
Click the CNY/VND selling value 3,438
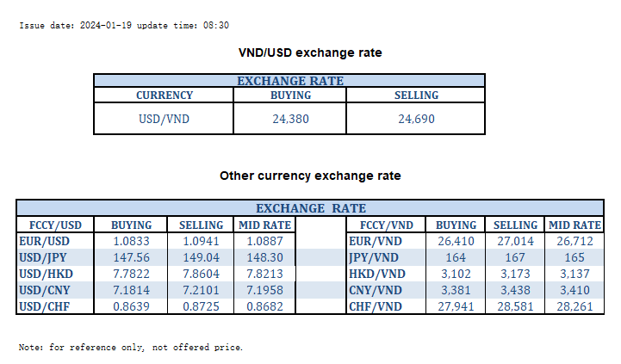click(x=516, y=290)
